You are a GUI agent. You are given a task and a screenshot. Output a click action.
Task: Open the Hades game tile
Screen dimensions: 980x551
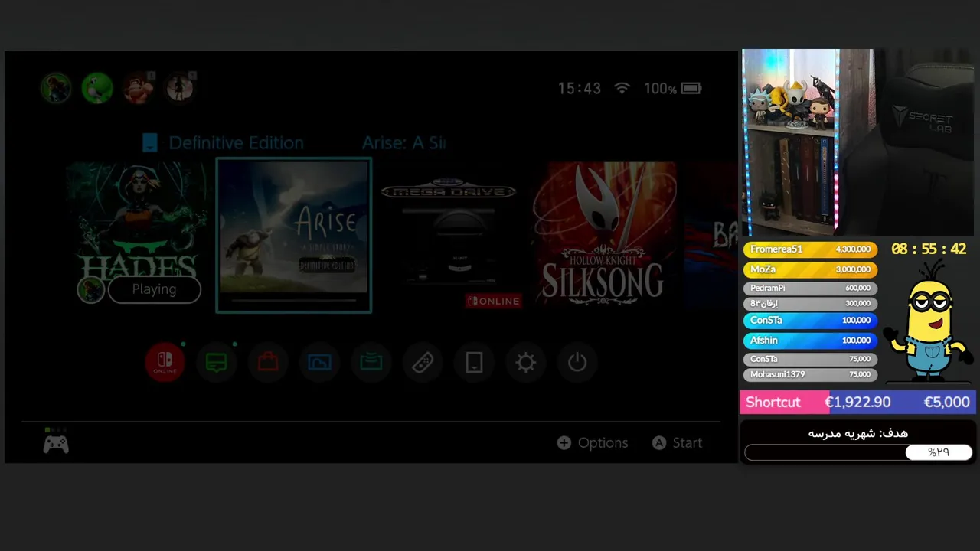pos(137,233)
